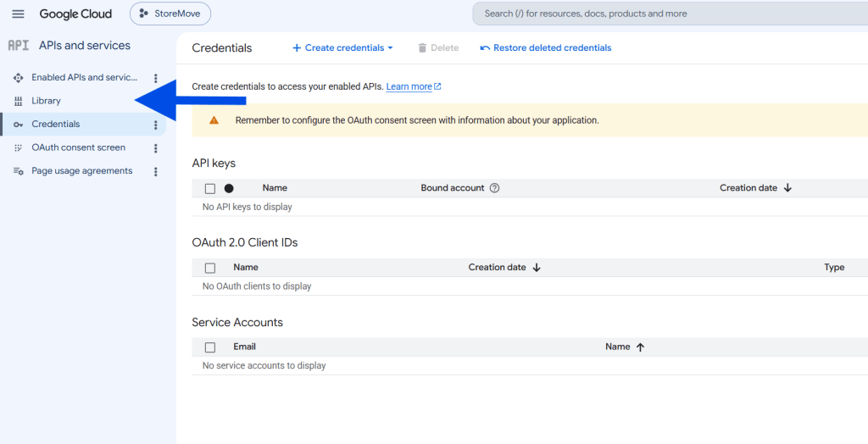This screenshot has width=868, height=444.
Task: Click the trash icon next to Delete
Action: coord(422,47)
